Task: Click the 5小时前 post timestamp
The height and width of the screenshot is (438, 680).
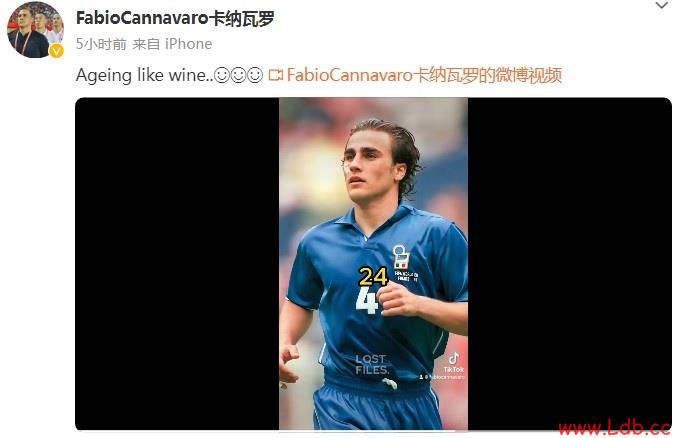Action: point(101,44)
